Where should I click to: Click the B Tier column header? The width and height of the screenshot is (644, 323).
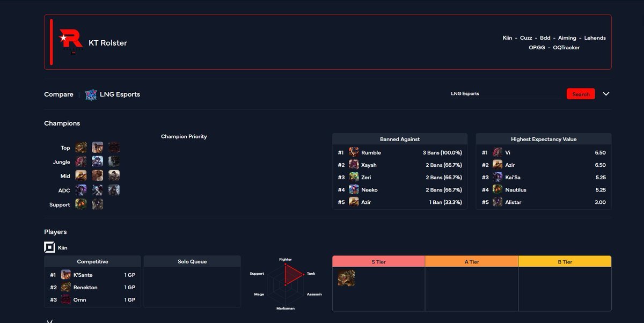pyautogui.click(x=565, y=261)
